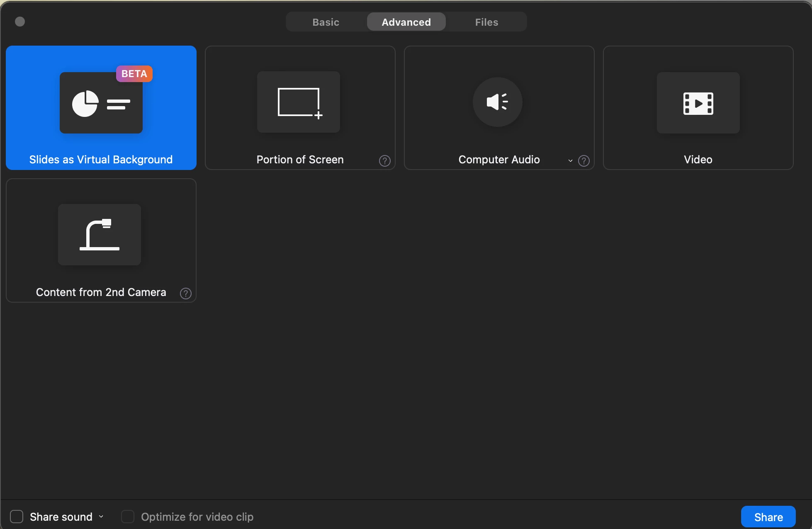Click the Share sound label

(x=61, y=517)
